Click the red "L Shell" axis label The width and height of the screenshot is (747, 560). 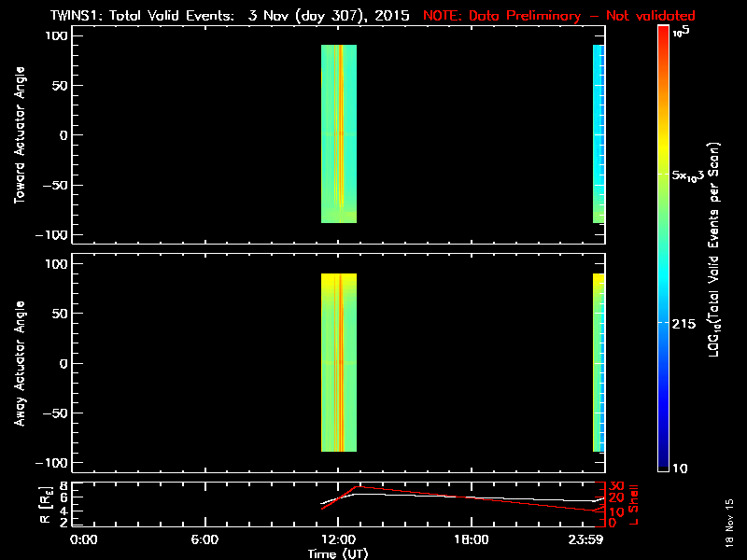tap(634, 502)
